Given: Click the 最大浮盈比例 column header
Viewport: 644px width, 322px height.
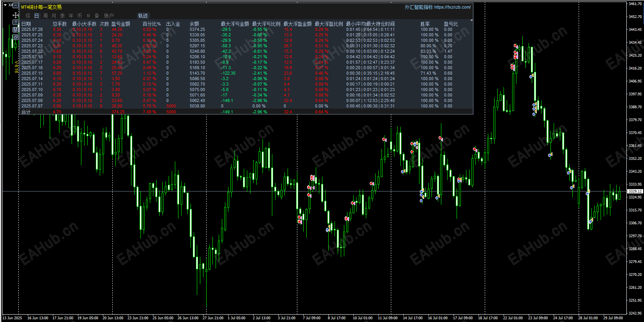Looking at the screenshot, I should click(x=329, y=24).
